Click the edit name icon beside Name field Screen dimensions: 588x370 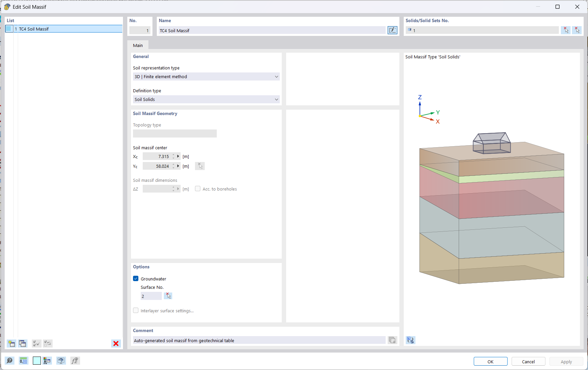(392, 30)
